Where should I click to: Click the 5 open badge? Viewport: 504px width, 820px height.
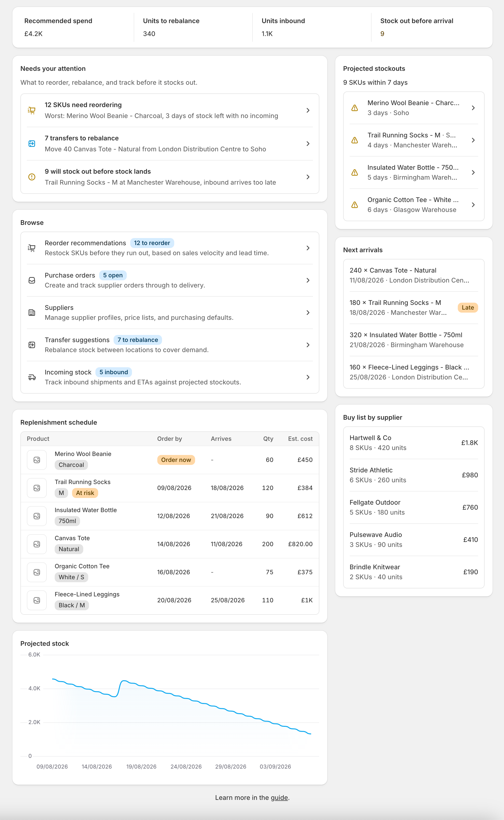coord(113,275)
